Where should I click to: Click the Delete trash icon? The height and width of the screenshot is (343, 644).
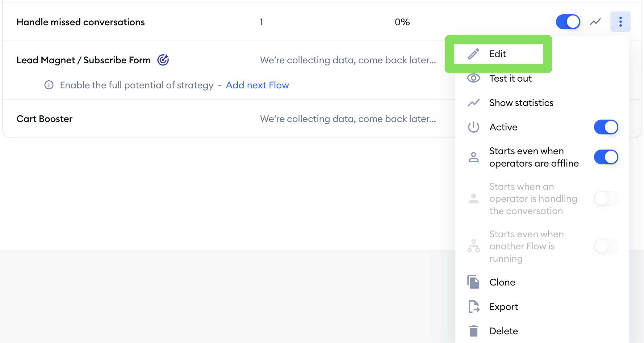click(474, 331)
